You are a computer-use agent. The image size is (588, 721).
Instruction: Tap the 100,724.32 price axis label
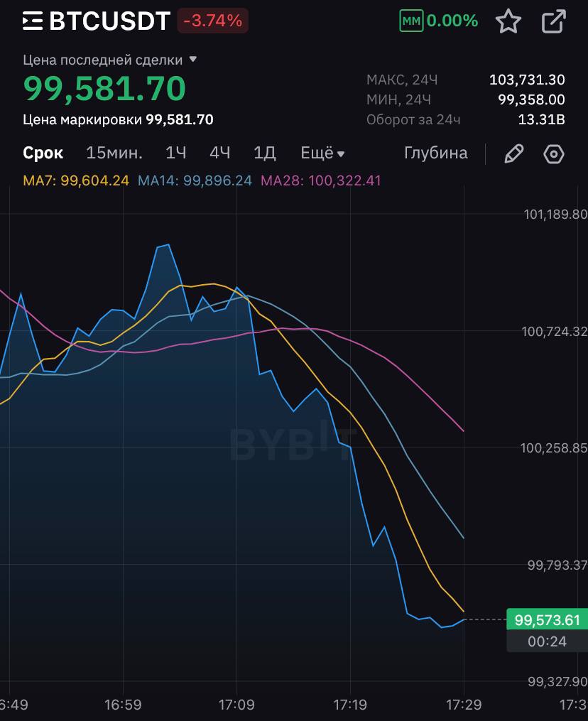(554, 332)
